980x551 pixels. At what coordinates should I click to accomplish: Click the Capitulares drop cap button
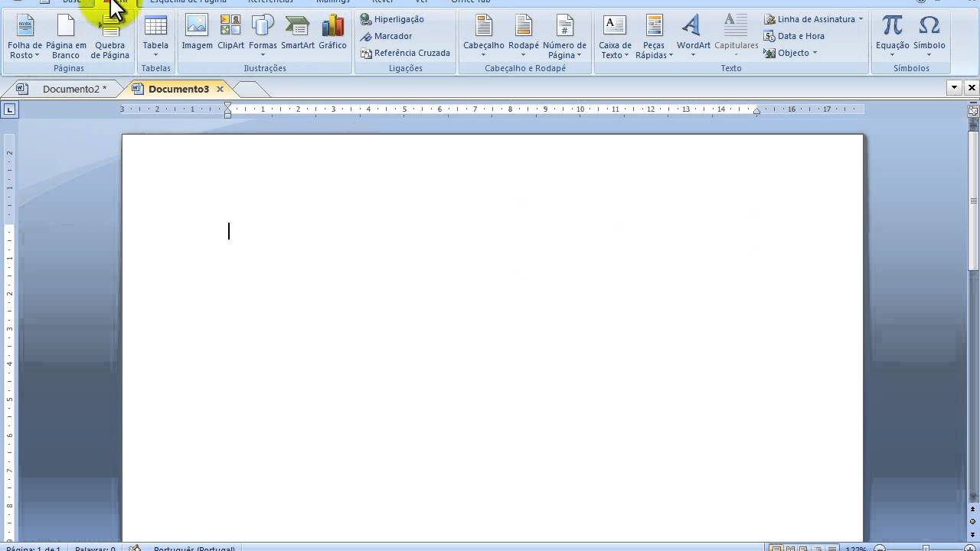click(x=736, y=37)
